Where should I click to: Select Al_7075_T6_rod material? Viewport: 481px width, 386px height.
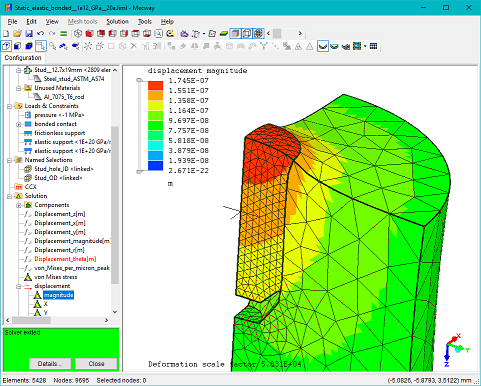coord(64,97)
